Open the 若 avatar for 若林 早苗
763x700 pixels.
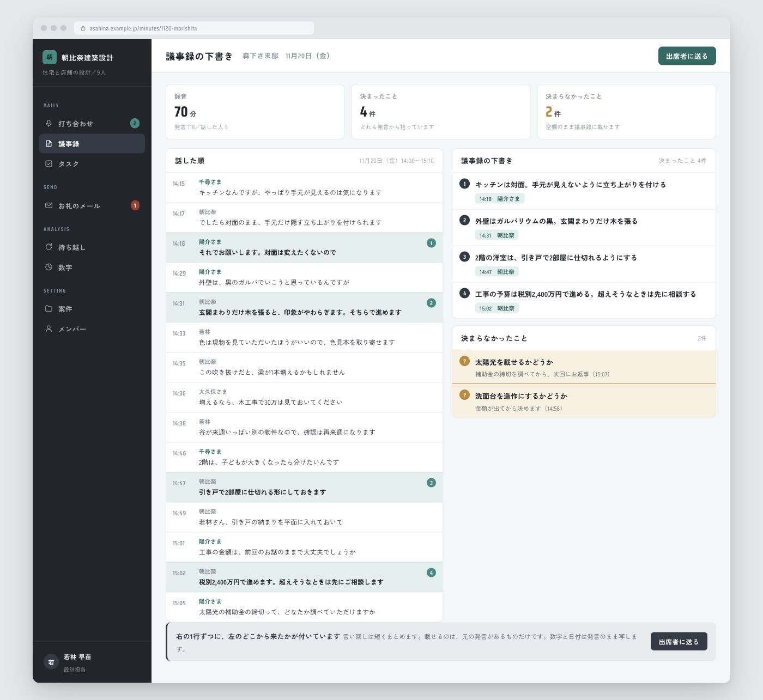51,662
